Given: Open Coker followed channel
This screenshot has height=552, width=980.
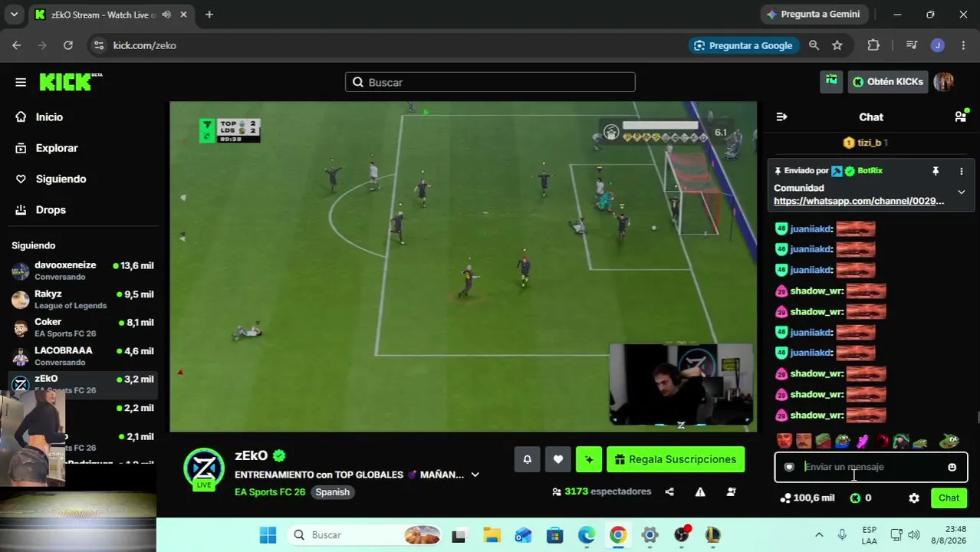Looking at the screenshot, I should coord(83,327).
